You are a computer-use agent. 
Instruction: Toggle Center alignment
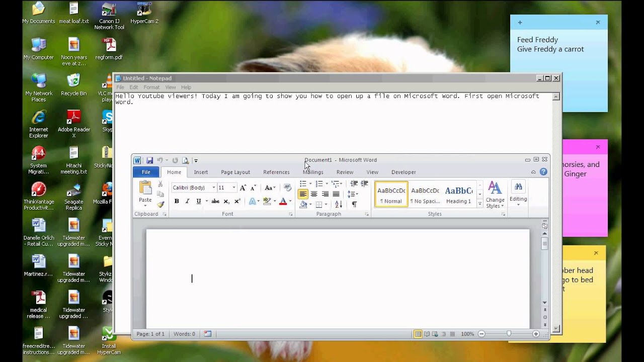314,194
